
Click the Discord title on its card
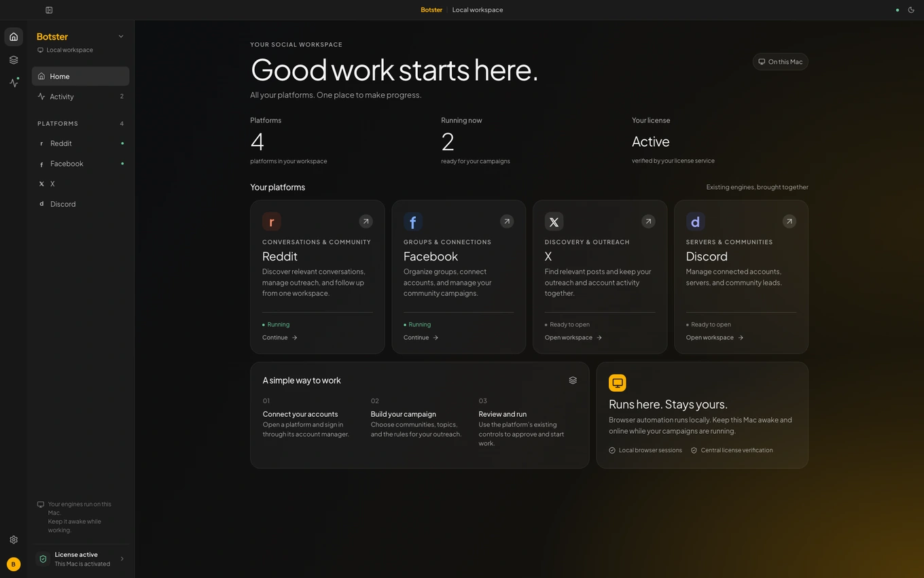point(707,256)
